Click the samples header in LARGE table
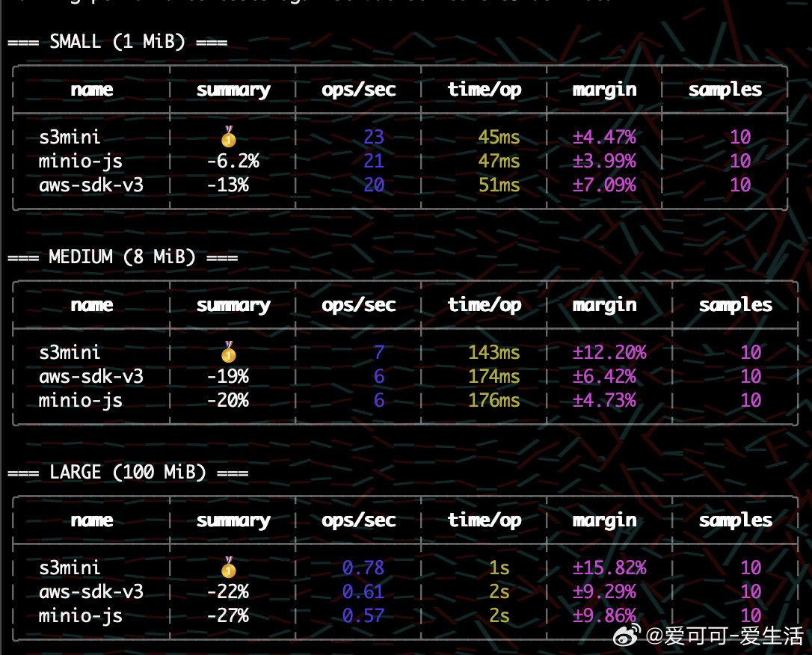The image size is (812, 655). (x=735, y=521)
